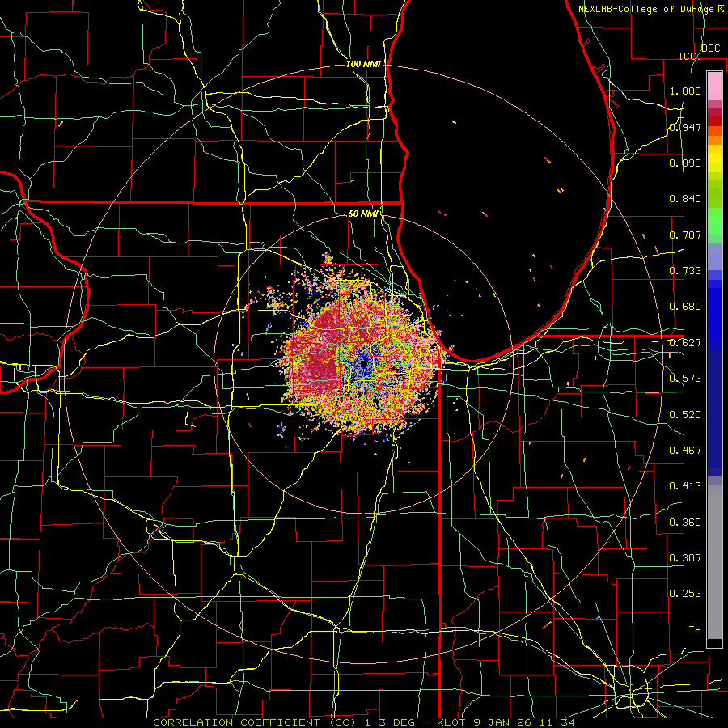
Task: Select the 0.893 legend value
Action: click(x=685, y=163)
